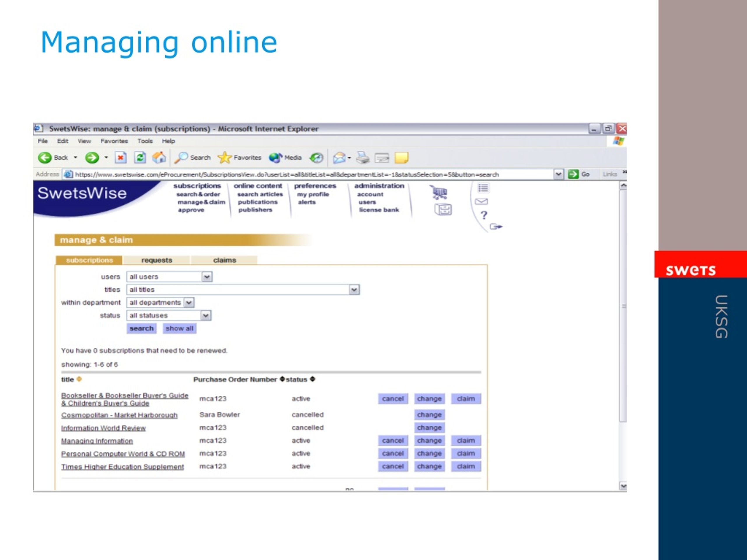
Task: Click change for Bookseller & Bookseller Buyer's Guide
Action: (x=429, y=399)
